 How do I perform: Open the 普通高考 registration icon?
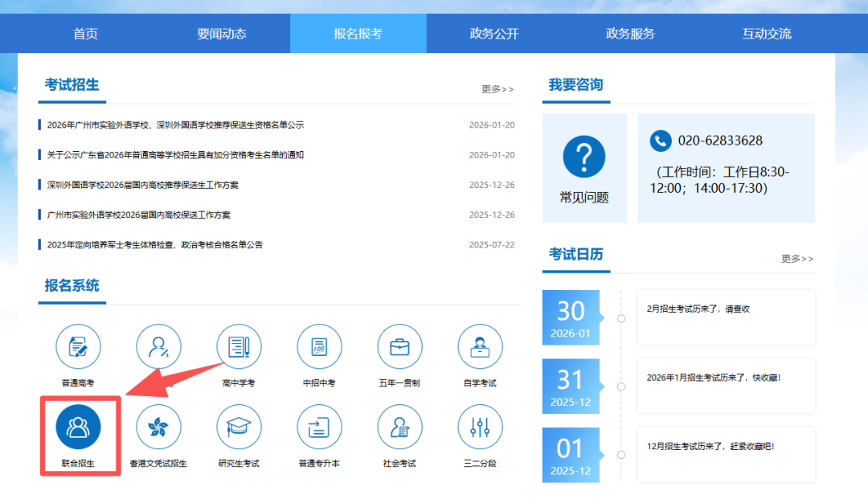[x=78, y=347]
